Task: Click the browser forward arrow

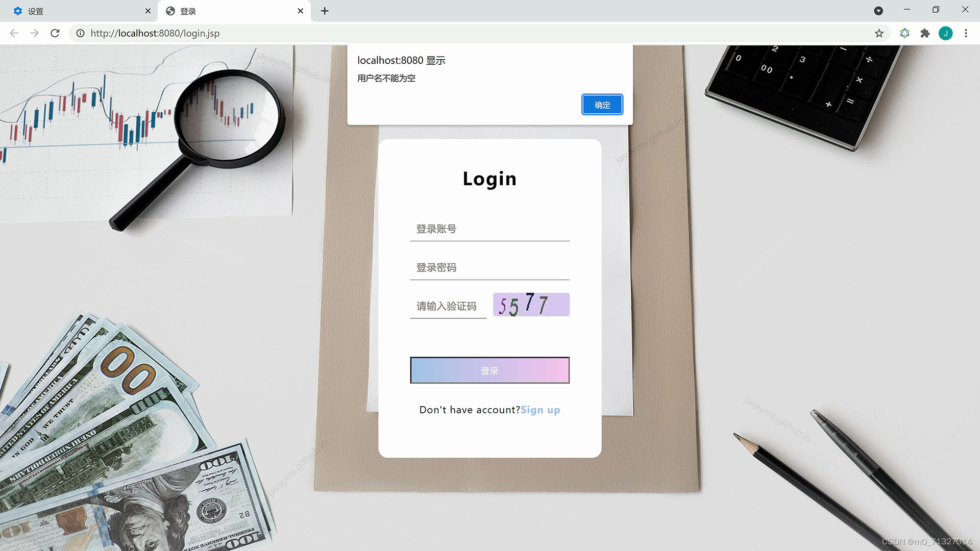Action: pos(34,33)
